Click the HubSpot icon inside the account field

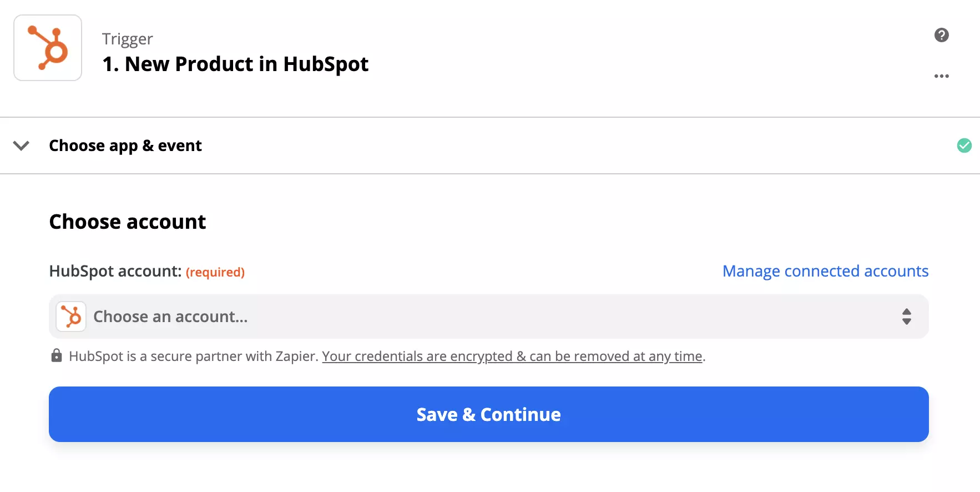click(x=71, y=317)
